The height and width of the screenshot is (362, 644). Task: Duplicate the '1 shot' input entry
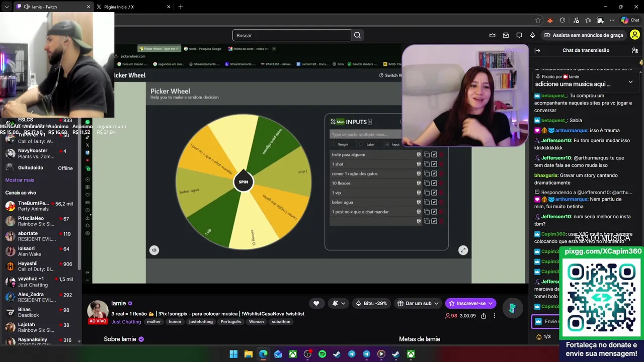click(x=427, y=164)
